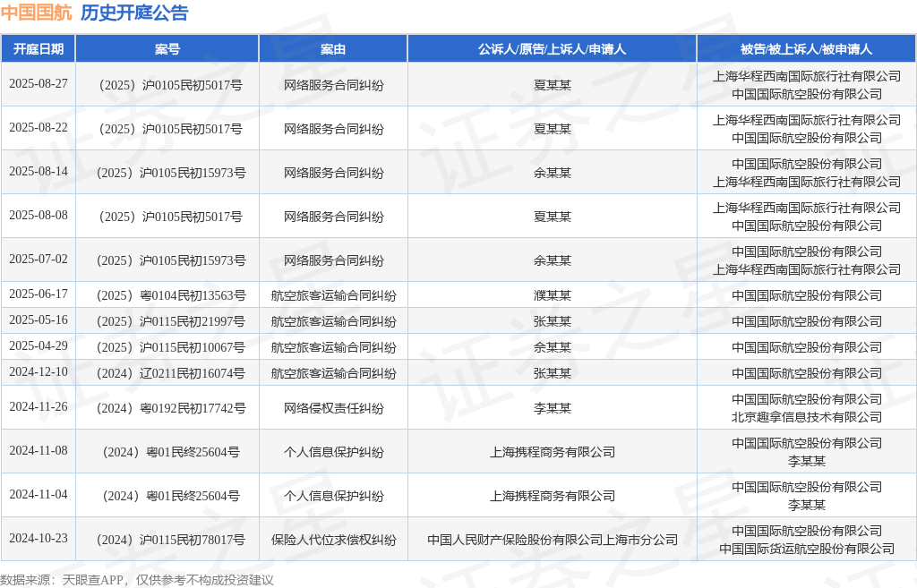
Task: Click the date cell 2024-11-04
Action: [x=39, y=494]
